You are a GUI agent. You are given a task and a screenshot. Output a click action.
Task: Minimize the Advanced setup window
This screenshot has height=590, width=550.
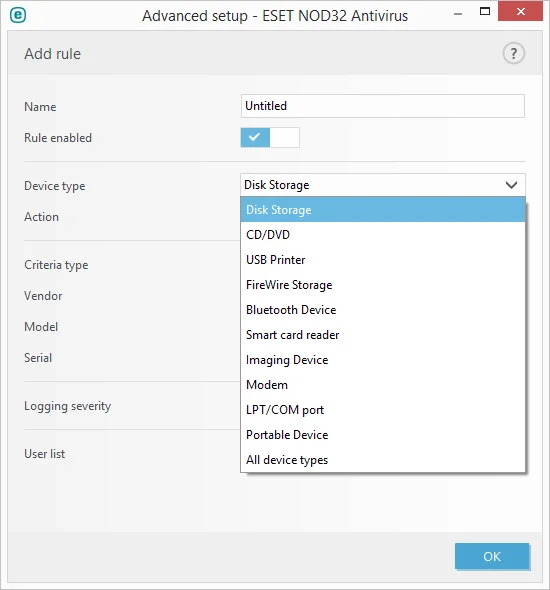[458, 14]
